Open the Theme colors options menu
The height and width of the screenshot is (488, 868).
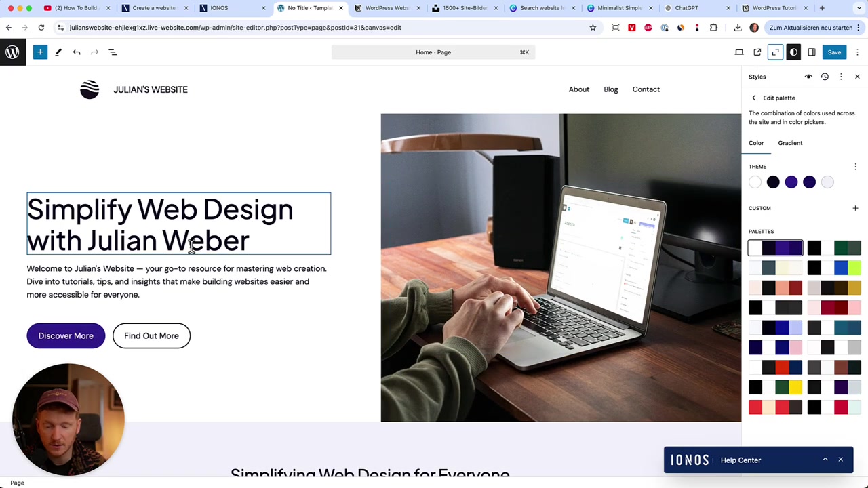[x=855, y=167]
